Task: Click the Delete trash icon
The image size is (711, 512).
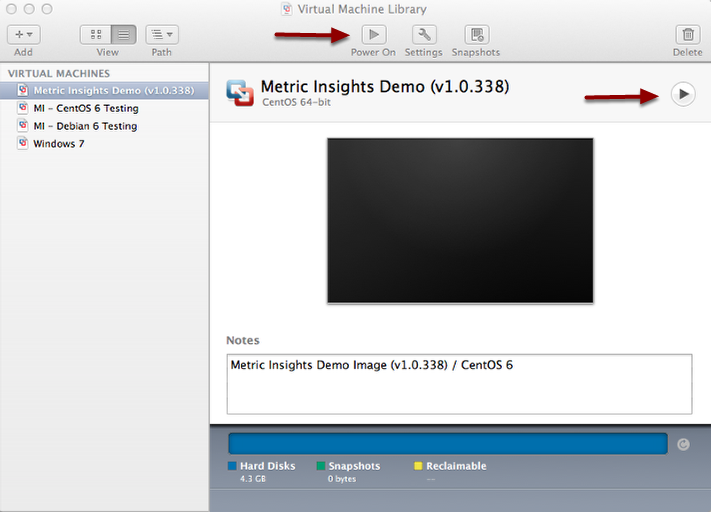Action: (688, 34)
